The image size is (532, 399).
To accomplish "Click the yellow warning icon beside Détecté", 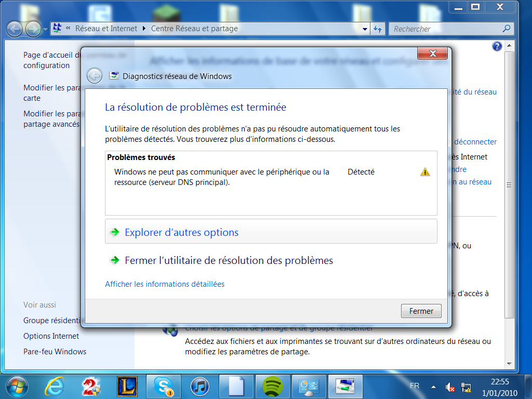I will pos(425,172).
